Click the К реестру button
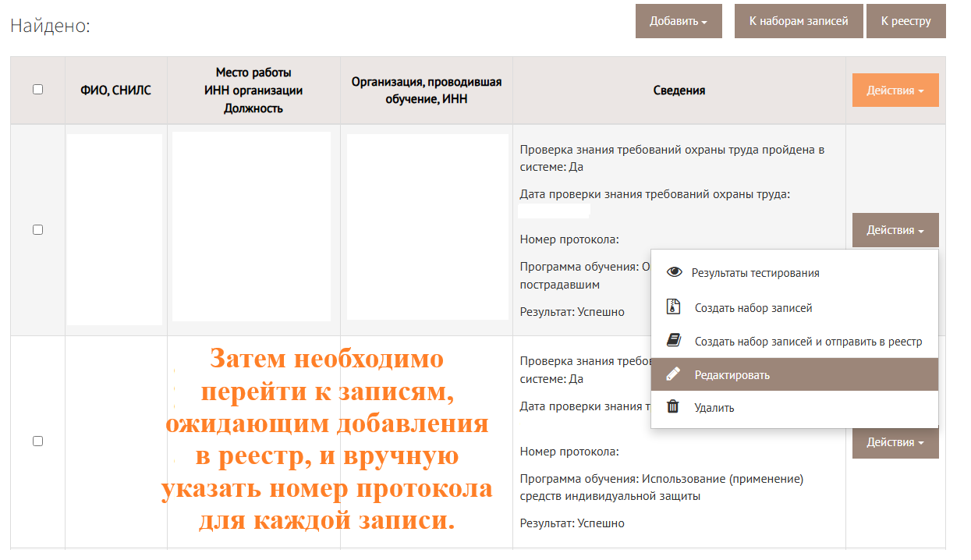Screen dimensions: 971x560 906,21
